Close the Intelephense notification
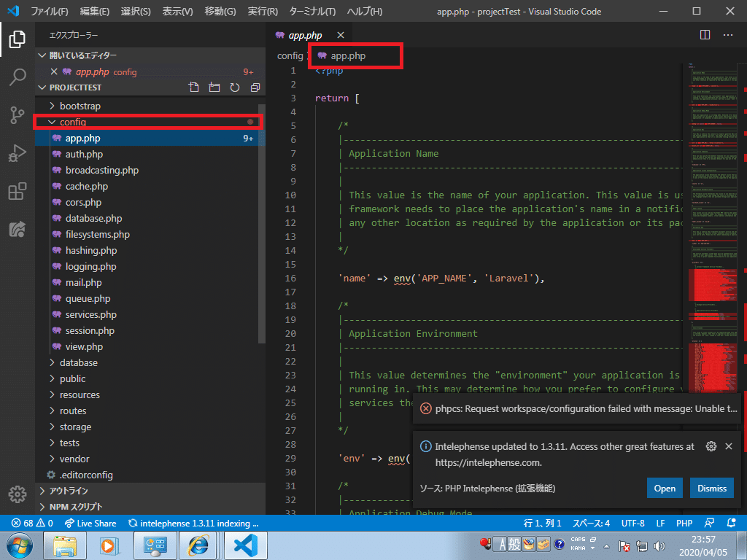Image resolution: width=747 pixels, height=560 pixels. coord(729,446)
